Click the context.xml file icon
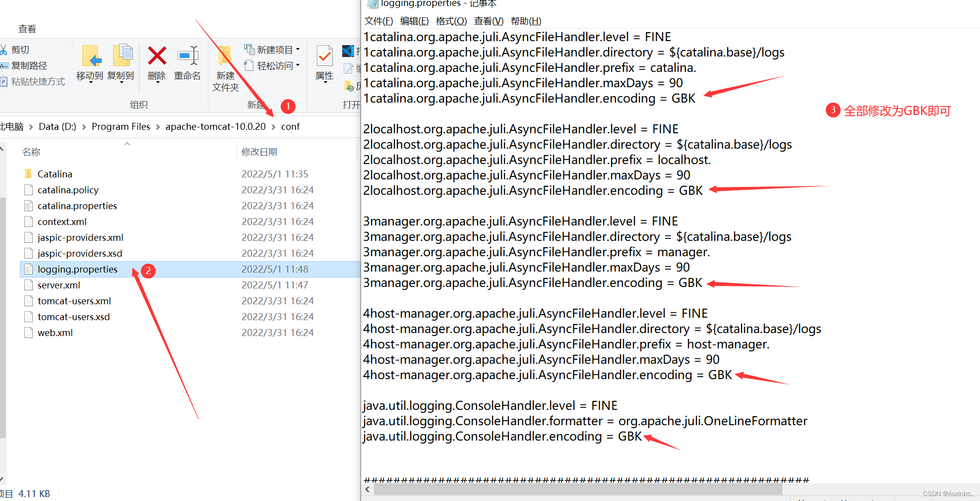 [x=29, y=222]
